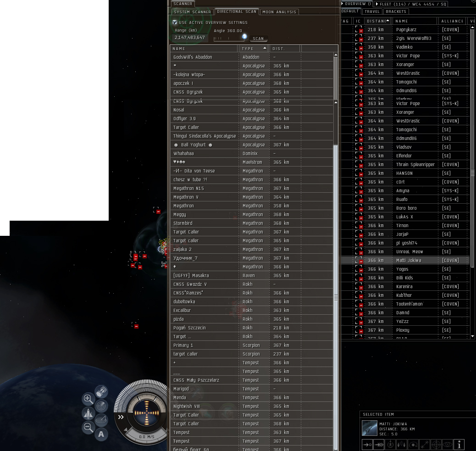
Task: Toggle autopilot with the A icon
Action: click(101, 434)
